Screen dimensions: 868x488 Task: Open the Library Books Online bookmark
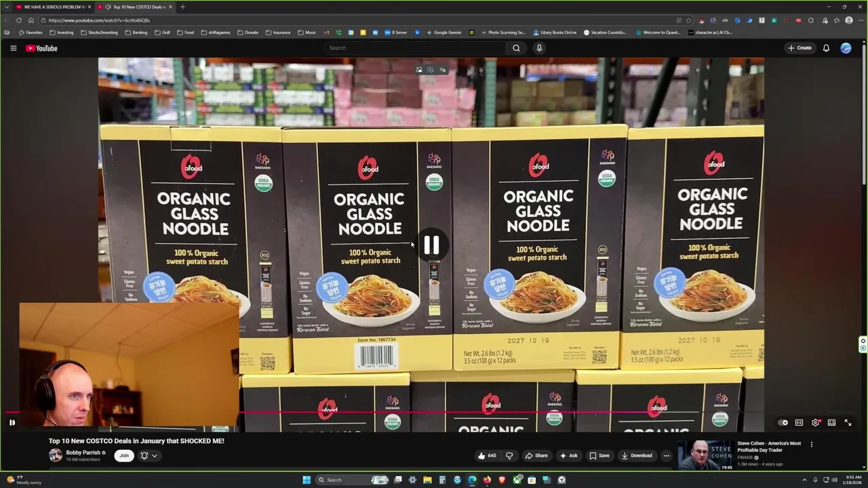click(x=555, y=33)
